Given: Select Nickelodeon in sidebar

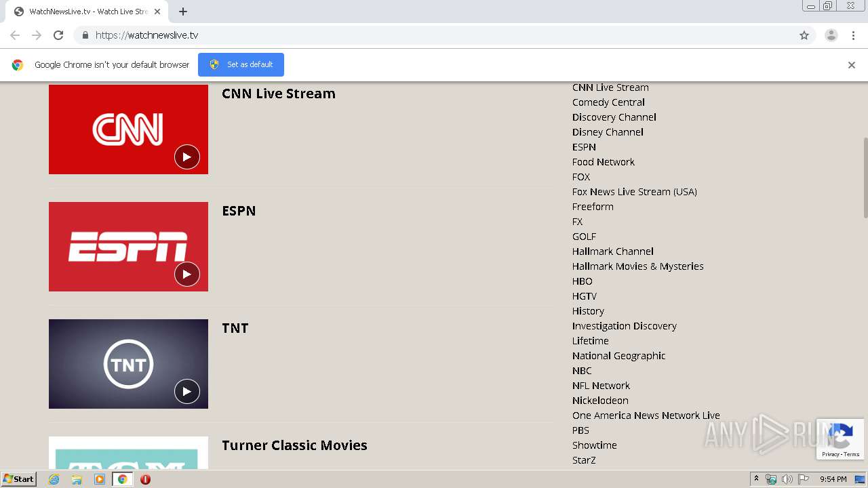Looking at the screenshot, I should click(600, 401).
